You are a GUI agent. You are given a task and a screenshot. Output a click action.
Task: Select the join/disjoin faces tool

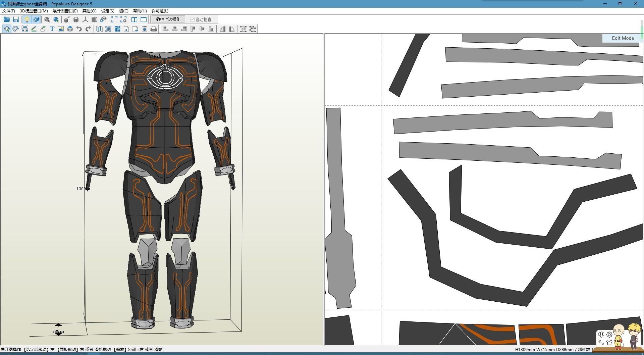pyautogui.click(x=25, y=29)
